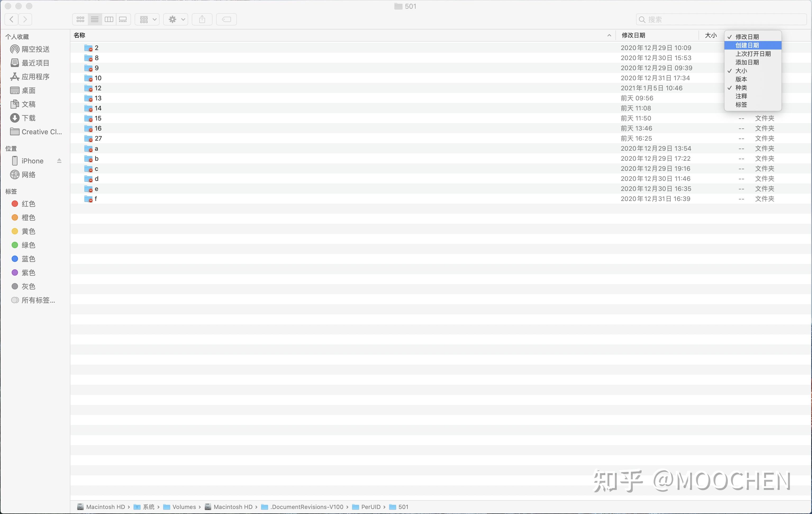Sort by the 修改日期 column header
Image resolution: width=812 pixels, height=514 pixels.
coord(633,35)
